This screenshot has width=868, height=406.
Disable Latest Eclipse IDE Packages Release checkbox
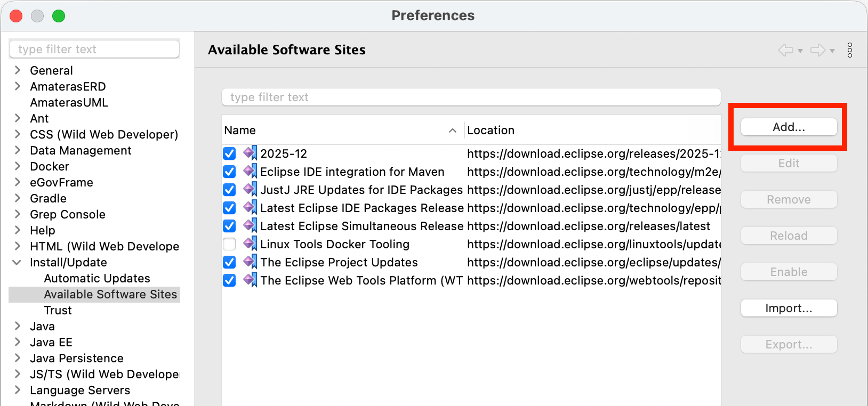coord(229,208)
